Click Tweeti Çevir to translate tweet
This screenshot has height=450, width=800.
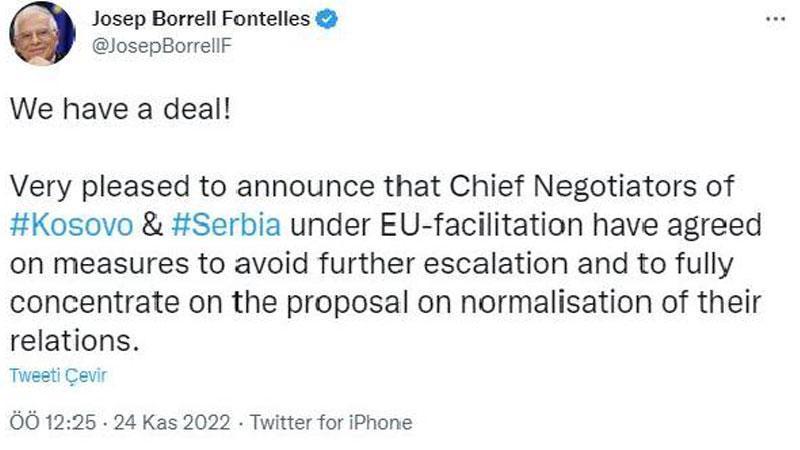pos(56,376)
